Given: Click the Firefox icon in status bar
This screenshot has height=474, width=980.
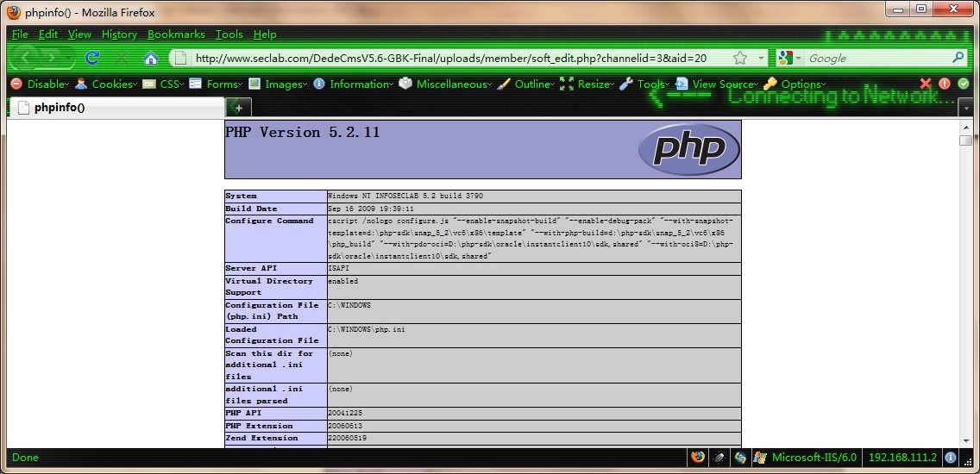Looking at the screenshot, I should [x=698, y=457].
